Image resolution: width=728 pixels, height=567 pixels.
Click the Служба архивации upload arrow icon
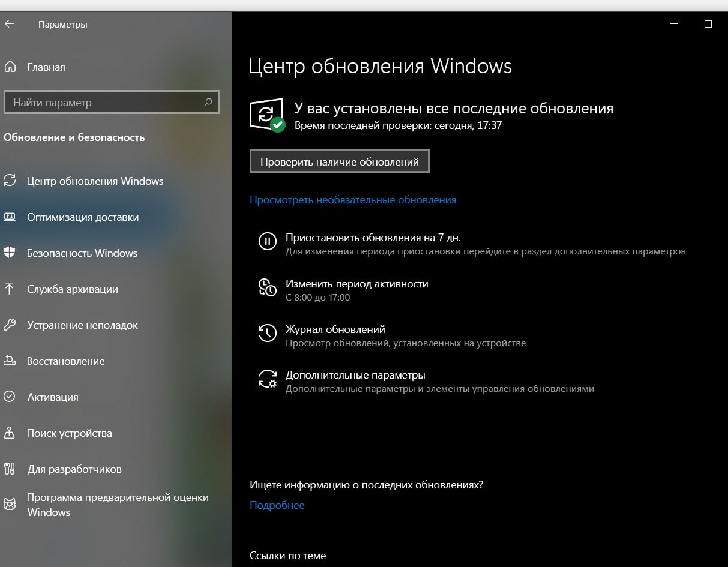click(x=9, y=289)
